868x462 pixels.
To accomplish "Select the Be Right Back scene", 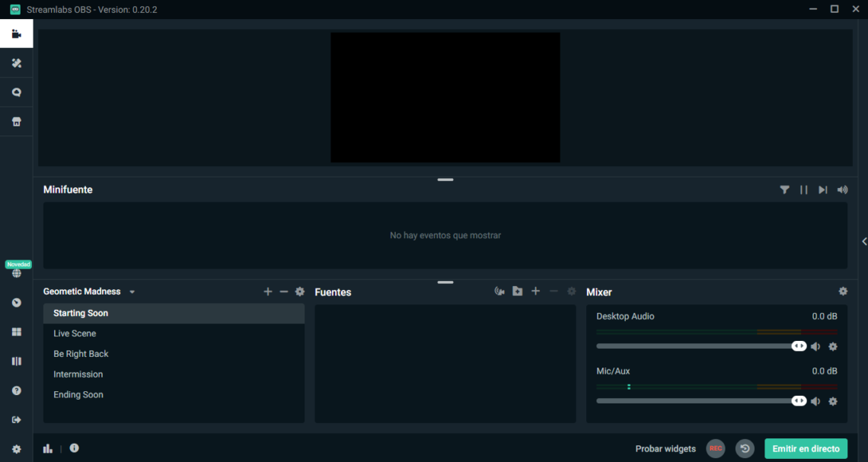I will [x=81, y=353].
